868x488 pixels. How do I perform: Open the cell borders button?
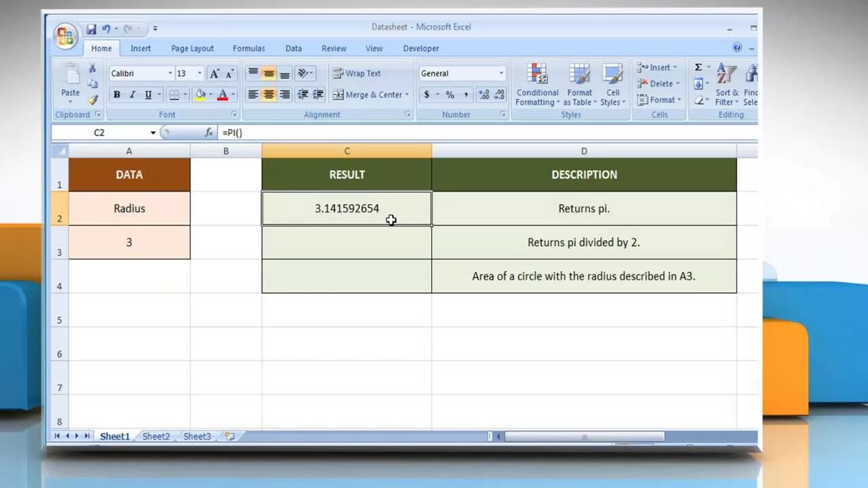(174, 95)
